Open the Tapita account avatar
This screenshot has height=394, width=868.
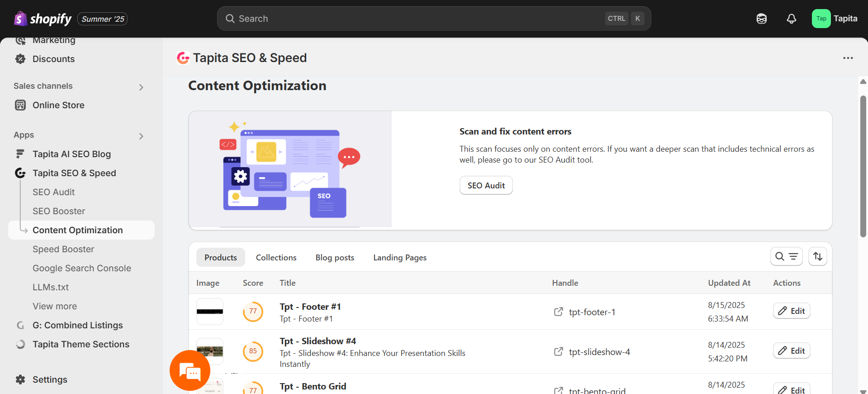[x=821, y=19]
